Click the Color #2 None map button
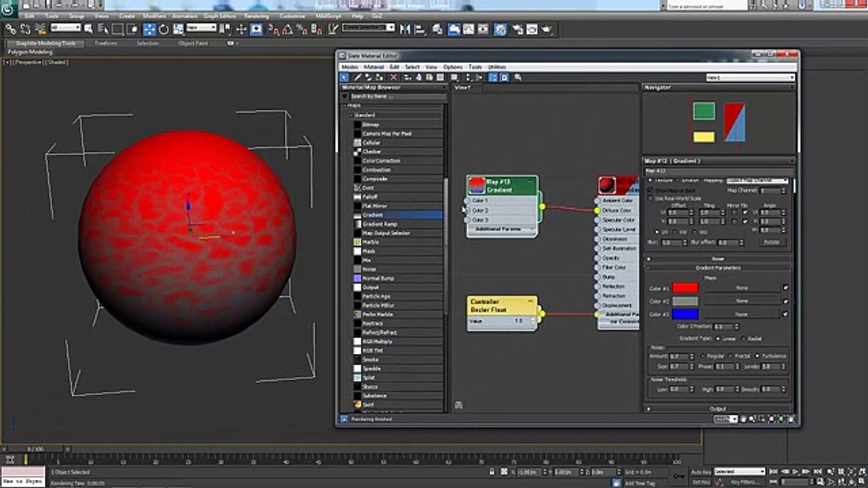The height and width of the screenshot is (488, 868). (741, 301)
